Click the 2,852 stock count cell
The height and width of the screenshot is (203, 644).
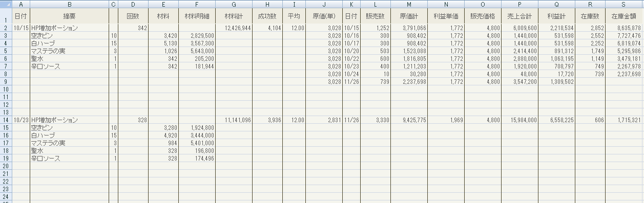(x=590, y=28)
